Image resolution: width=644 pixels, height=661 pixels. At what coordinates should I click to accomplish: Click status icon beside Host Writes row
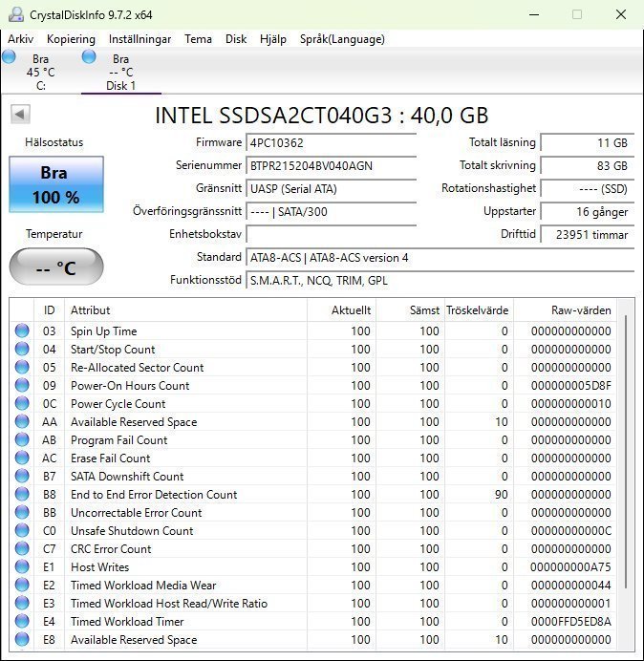tap(22, 567)
